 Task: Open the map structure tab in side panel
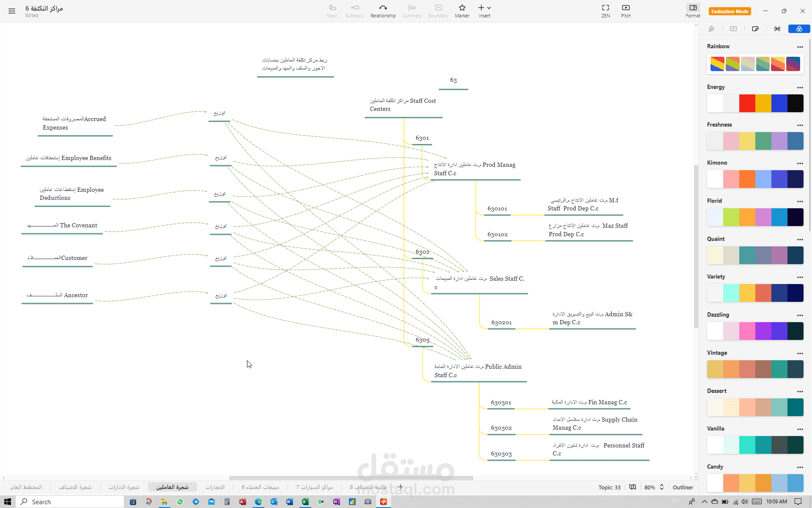coord(777,29)
